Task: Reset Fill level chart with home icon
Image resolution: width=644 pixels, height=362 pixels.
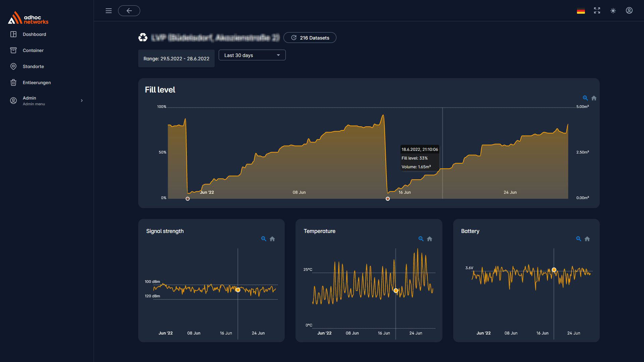Action: point(594,98)
